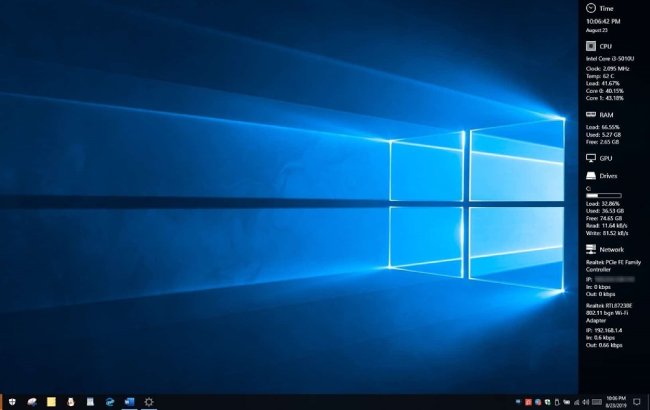
Task: Select the Network section heading
Action: (x=611, y=249)
